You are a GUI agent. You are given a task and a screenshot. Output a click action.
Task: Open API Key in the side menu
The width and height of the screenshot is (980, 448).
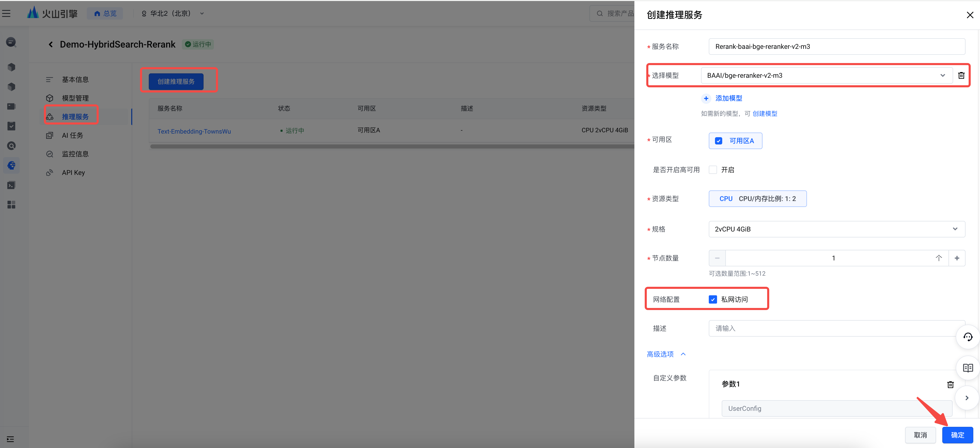click(73, 173)
